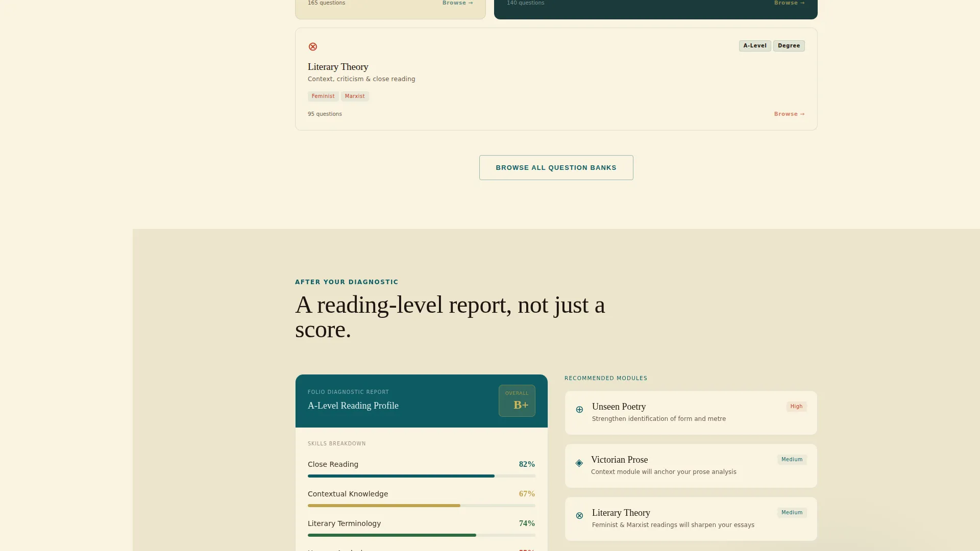Click the Contextual Knowledge progress bar
980x551 pixels.
point(422,506)
